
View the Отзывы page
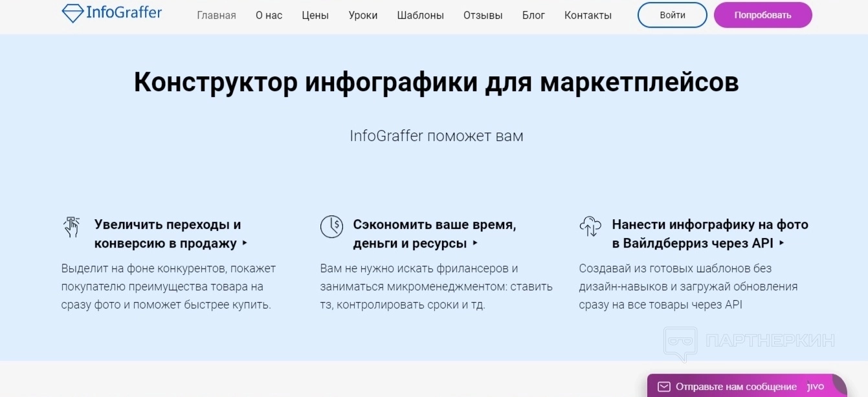coord(483,16)
